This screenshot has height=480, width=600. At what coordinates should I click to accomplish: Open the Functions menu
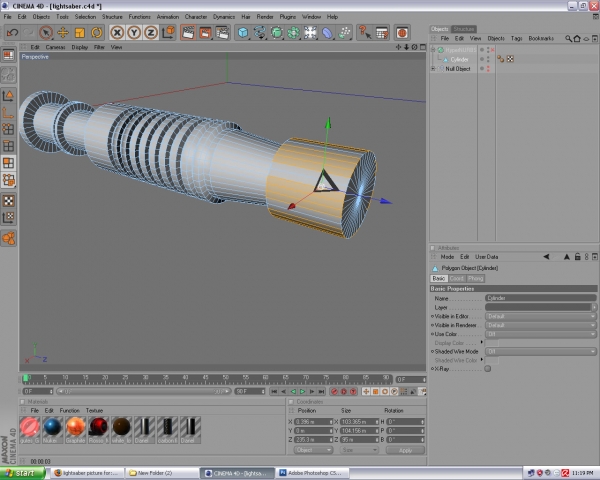coord(139,17)
